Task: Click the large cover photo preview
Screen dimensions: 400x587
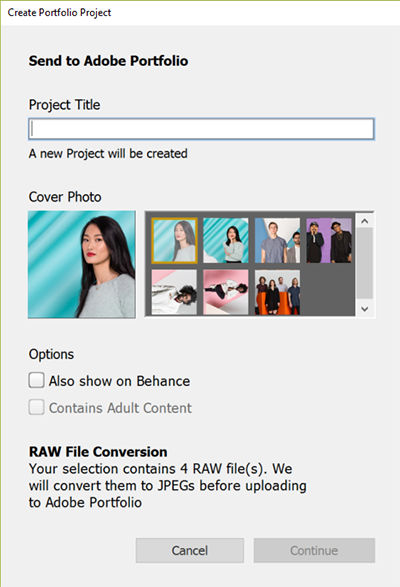Action: pos(82,264)
